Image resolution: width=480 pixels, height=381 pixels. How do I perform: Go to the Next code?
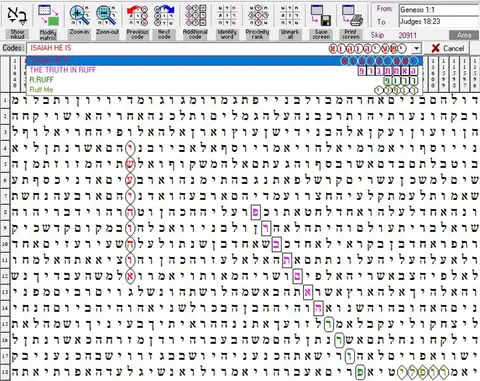pyautogui.click(x=164, y=21)
